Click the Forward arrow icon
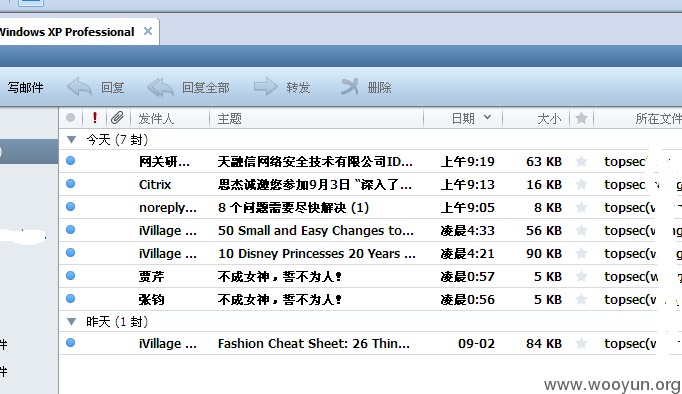 [x=265, y=87]
